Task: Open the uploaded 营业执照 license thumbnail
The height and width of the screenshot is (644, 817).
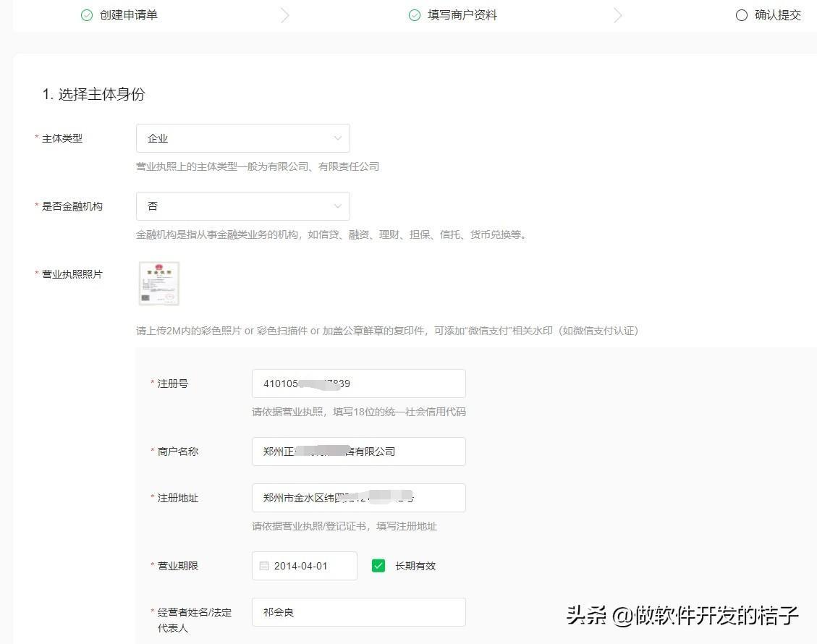Action: (x=158, y=284)
